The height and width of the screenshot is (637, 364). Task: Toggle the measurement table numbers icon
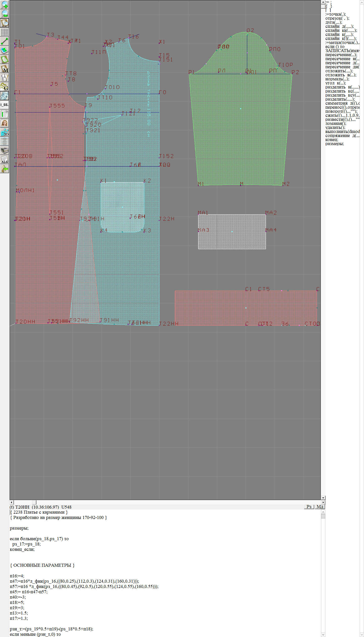[x=5, y=96]
